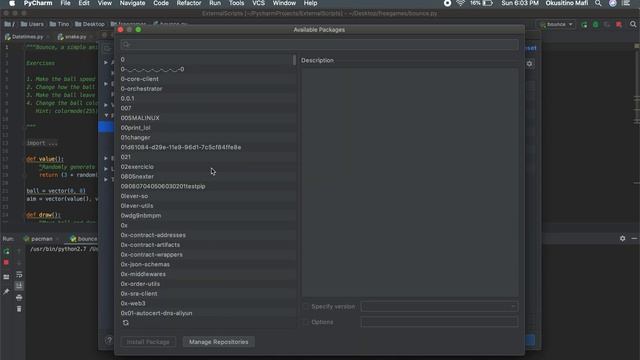
Task: Click the Wi-Fi icon in menu bar
Action: point(460,3)
